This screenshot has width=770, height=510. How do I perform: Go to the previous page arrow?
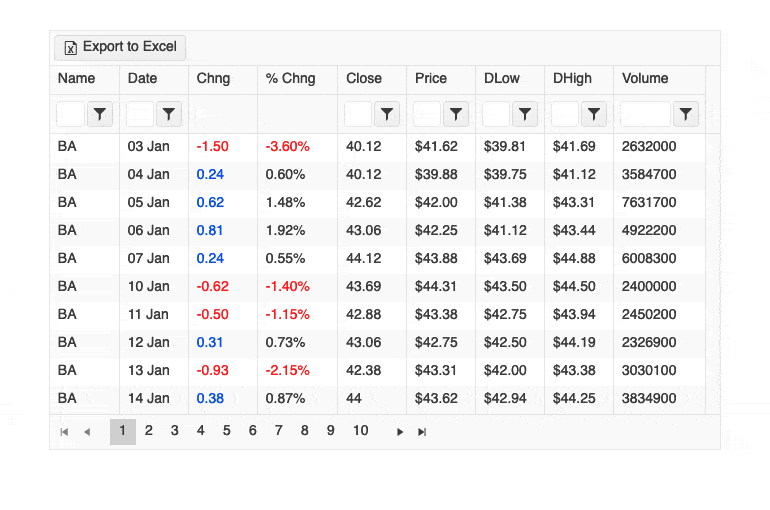(87, 432)
